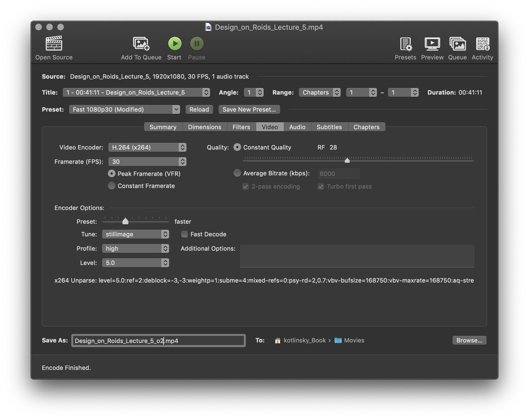Choose Peak Framerate (VFR) option
The image size is (529, 420).
click(112, 173)
